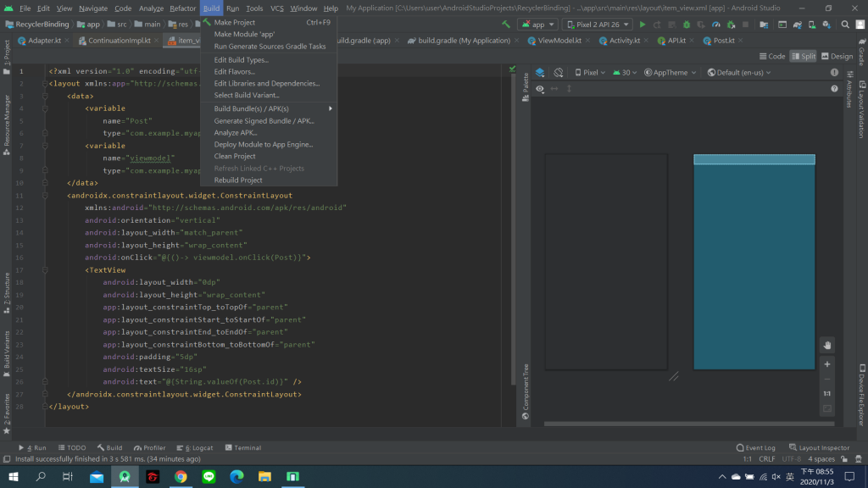
Task: Click Orientation for Preview icon
Action: 559,73
